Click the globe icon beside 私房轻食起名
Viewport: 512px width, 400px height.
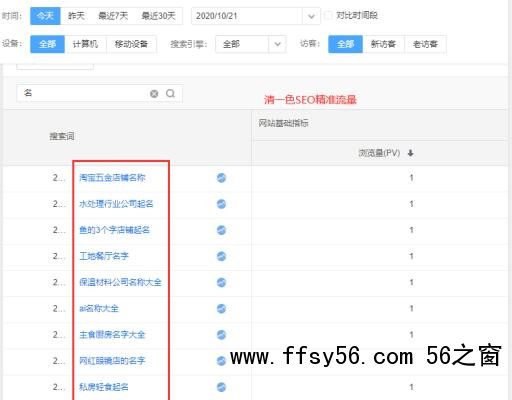click(x=221, y=387)
